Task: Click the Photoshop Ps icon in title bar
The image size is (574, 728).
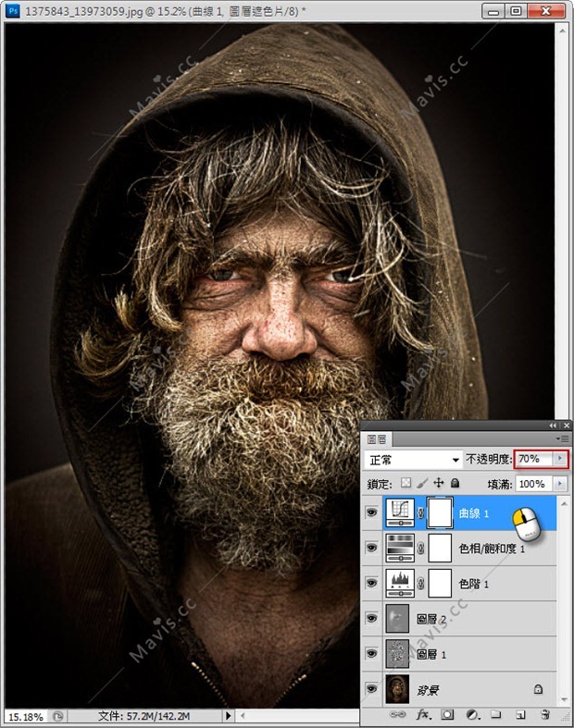Action: [x=13, y=10]
